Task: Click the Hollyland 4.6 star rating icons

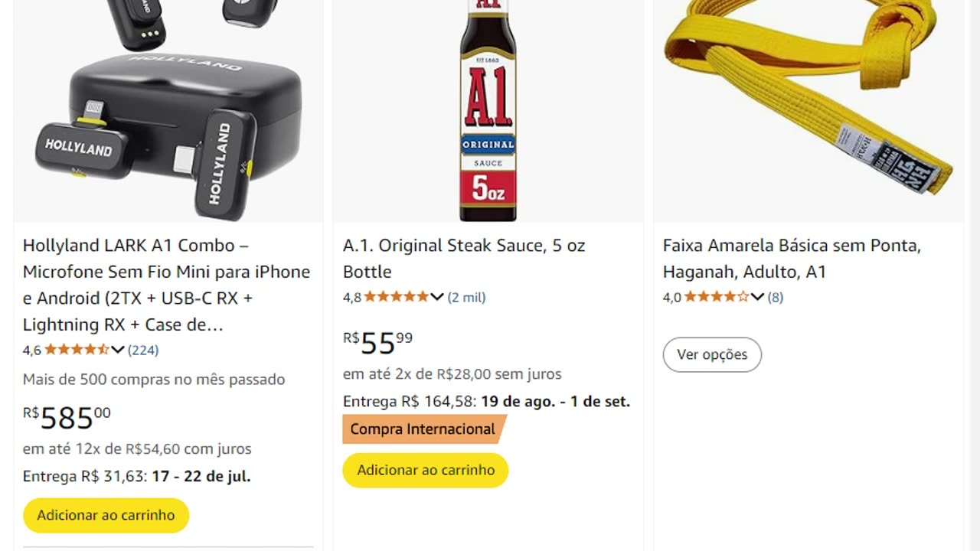Action: (x=77, y=350)
